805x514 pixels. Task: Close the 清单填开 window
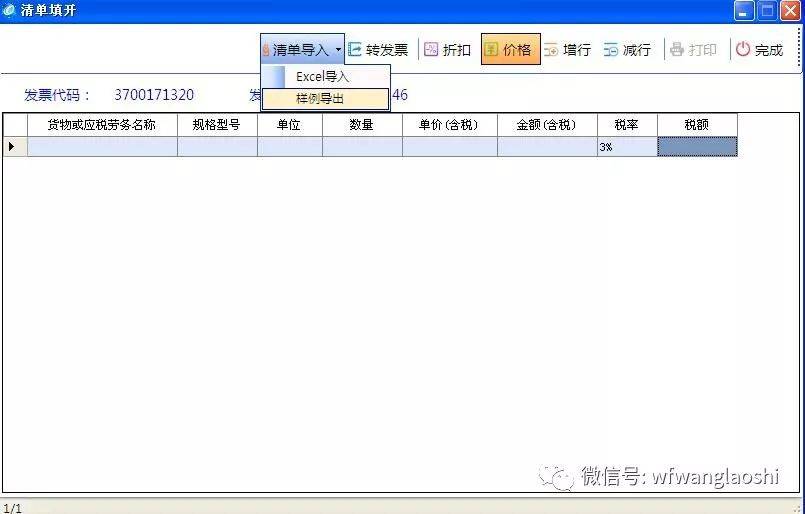[791, 11]
